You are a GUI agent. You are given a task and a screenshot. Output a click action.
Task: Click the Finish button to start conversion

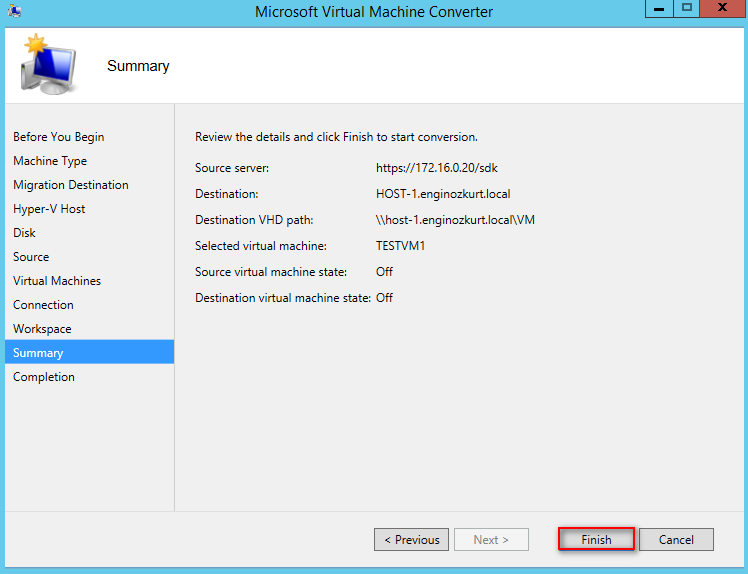pyautogui.click(x=596, y=539)
